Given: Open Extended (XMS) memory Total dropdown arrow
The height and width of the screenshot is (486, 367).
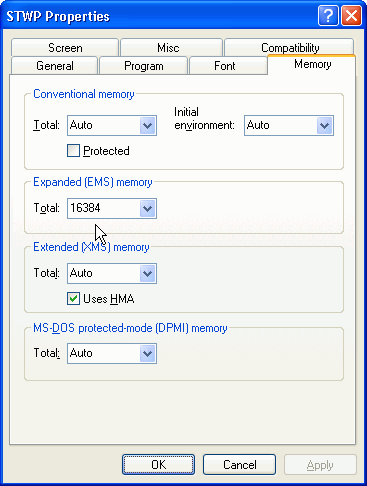Looking at the screenshot, I should click(148, 274).
